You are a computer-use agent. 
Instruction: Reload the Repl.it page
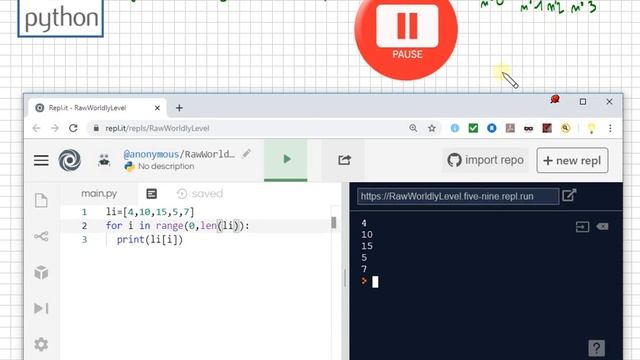coord(73,128)
